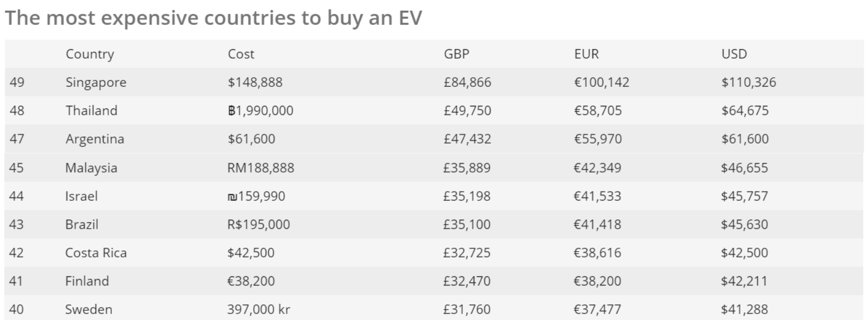Select the Israel country cell
Viewport: 868px width, 320px height.
(81, 196)
